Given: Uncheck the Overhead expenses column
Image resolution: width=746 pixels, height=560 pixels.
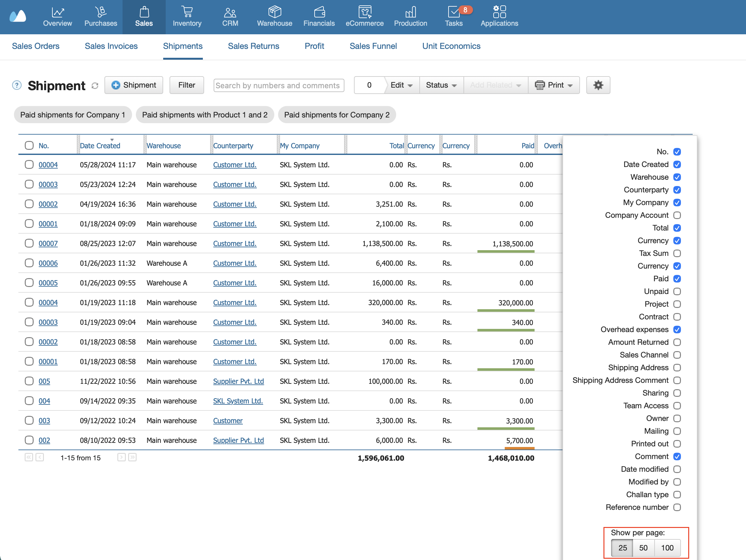Looking at the screenshot, I should 677,330.
